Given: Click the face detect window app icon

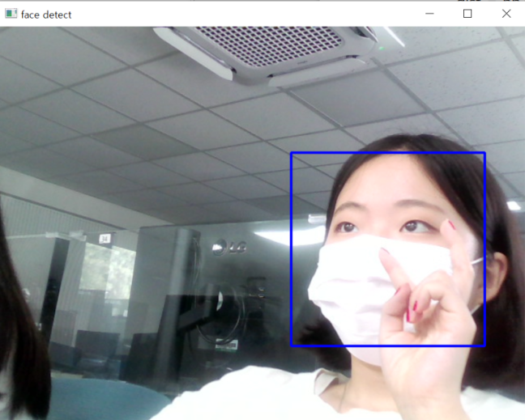Looking at the screenshot, I should point(11,14).
